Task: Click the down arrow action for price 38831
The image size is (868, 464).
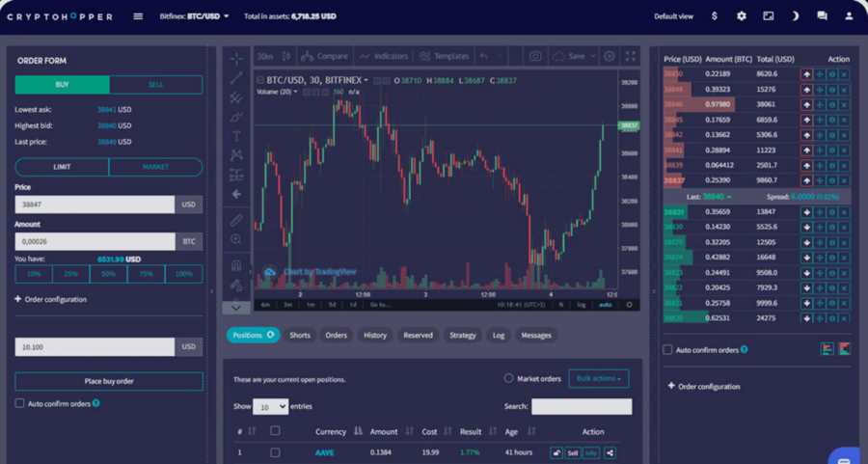Action: click(806, 212)
